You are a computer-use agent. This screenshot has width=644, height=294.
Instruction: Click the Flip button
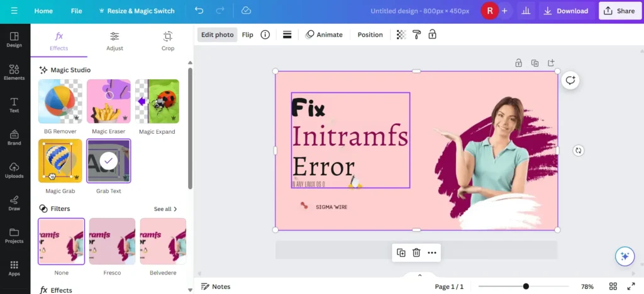click(x=248, y=35)
